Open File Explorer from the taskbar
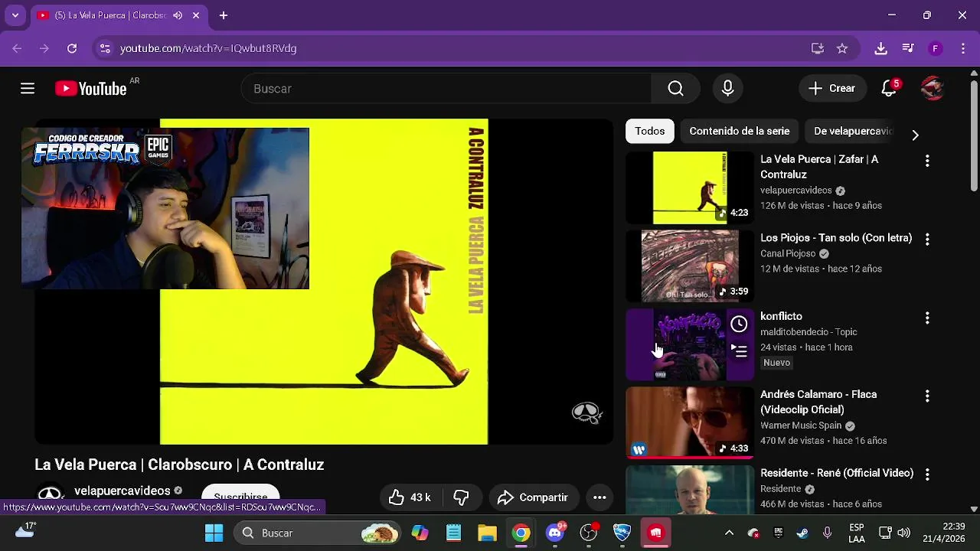 click(487, 533)
